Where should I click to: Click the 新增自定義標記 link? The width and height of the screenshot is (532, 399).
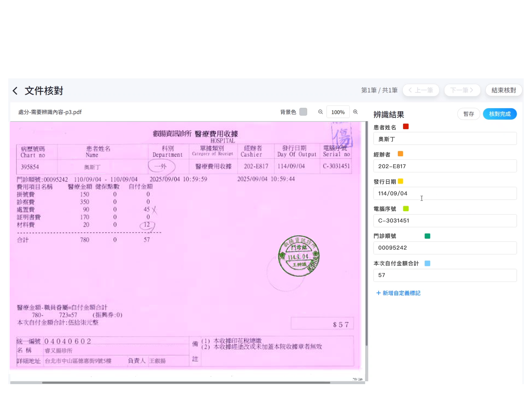click(398, 293)
